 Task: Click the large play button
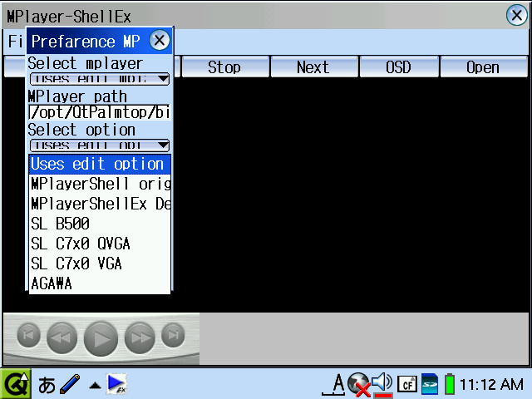101,339
